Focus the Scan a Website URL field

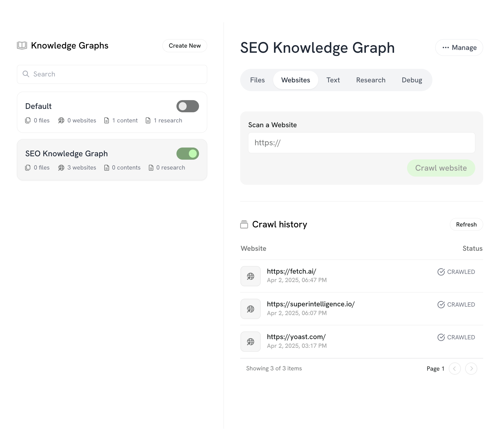click(x=362, y=143)
